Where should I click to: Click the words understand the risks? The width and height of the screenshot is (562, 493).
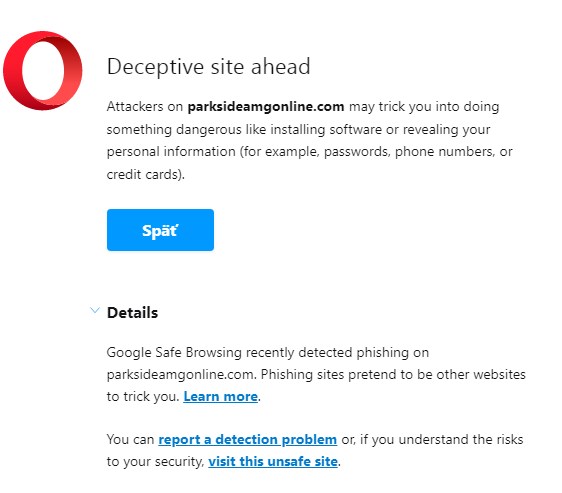coord(461,440)
